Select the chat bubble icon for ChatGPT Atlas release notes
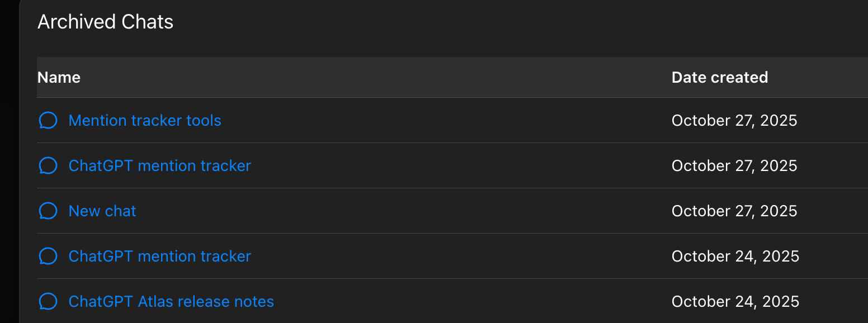 (x=48, y=301)
